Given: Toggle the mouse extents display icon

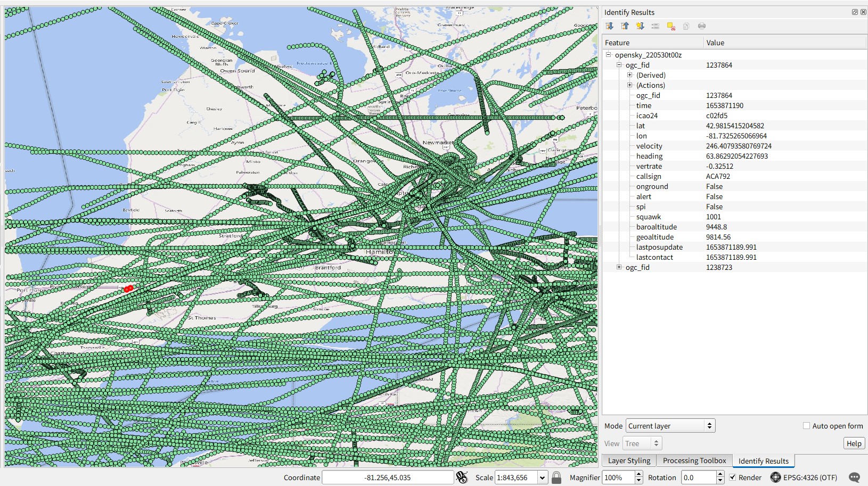Looking at the screenshot, I should tap(462, 477).
